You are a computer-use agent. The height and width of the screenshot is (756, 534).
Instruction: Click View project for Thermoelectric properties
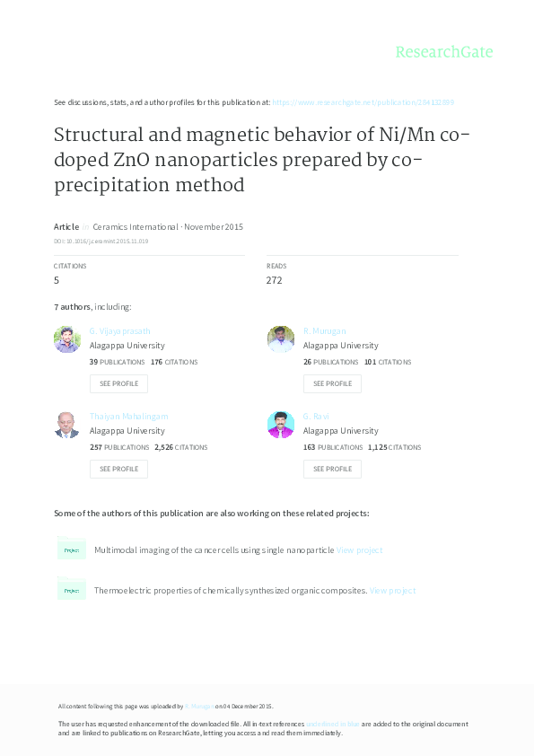(394, 590)
